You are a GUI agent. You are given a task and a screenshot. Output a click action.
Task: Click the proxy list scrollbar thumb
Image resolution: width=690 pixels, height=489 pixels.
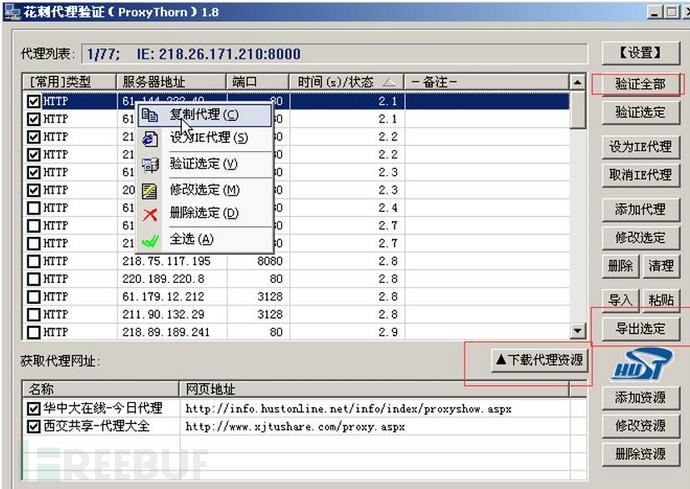577,110
